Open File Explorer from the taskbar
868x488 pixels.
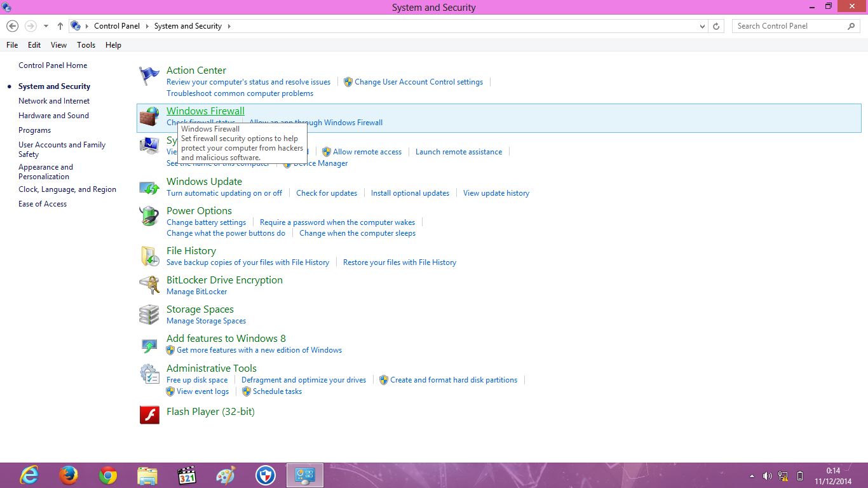pos(147,475)
